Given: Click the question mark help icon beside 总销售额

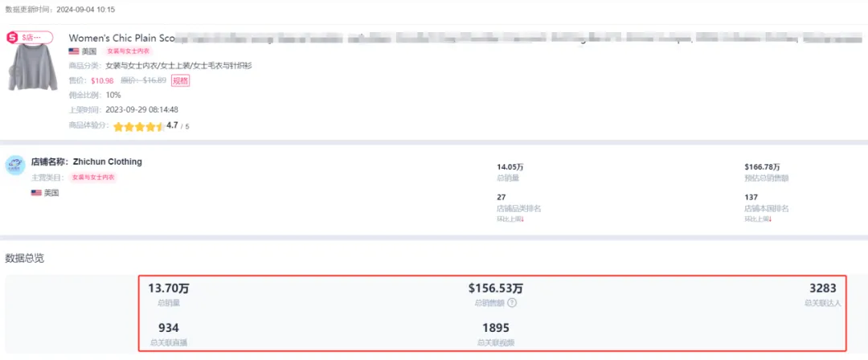Looking at the screenshot, I should click(x=512, y=303).
